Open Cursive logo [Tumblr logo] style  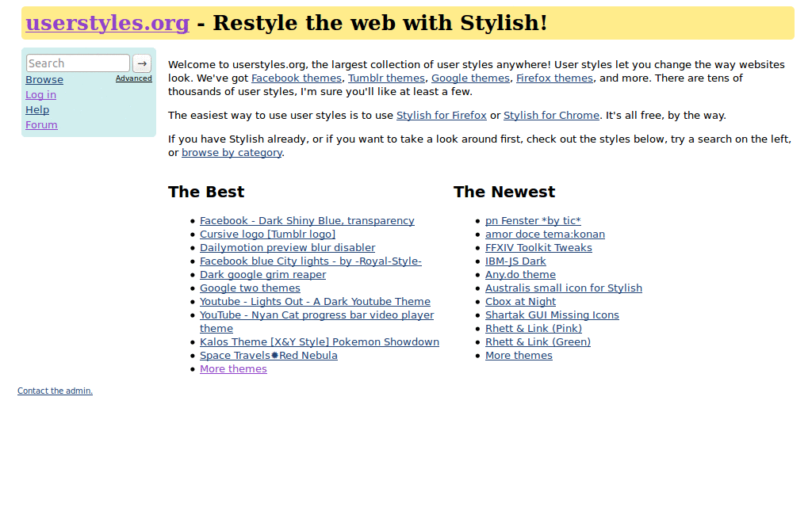268,235
